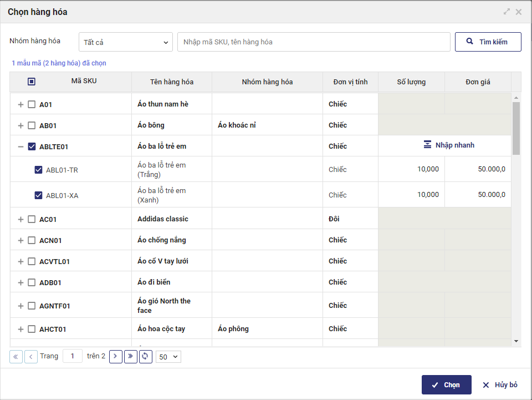Click the Mã SKU column header

tap(84, 82)
